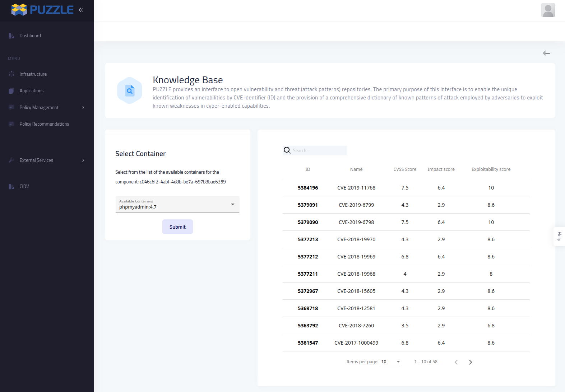Click the Applications sidebar icon
The width and height of the screenshot is (565, 392).
(11, 91)
